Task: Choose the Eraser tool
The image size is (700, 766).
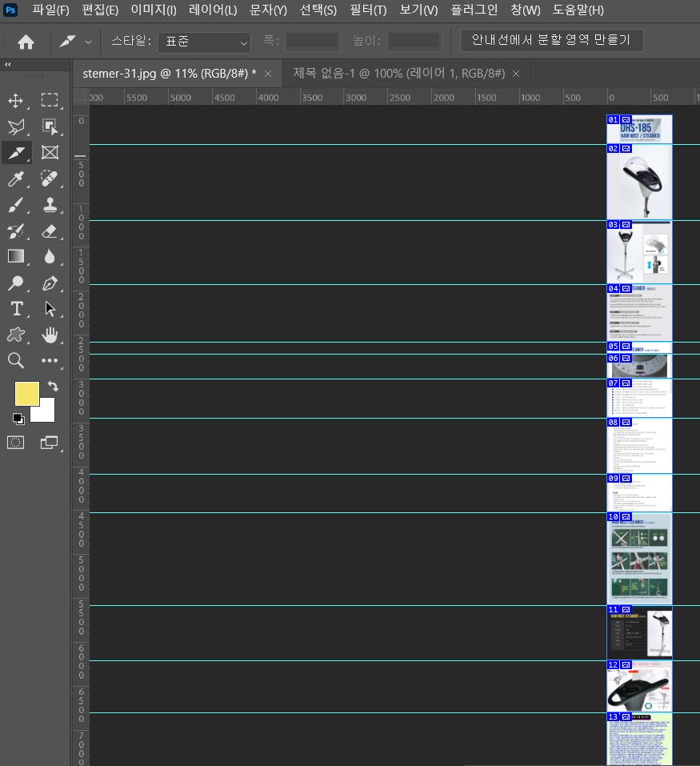Action: point(50,231)
